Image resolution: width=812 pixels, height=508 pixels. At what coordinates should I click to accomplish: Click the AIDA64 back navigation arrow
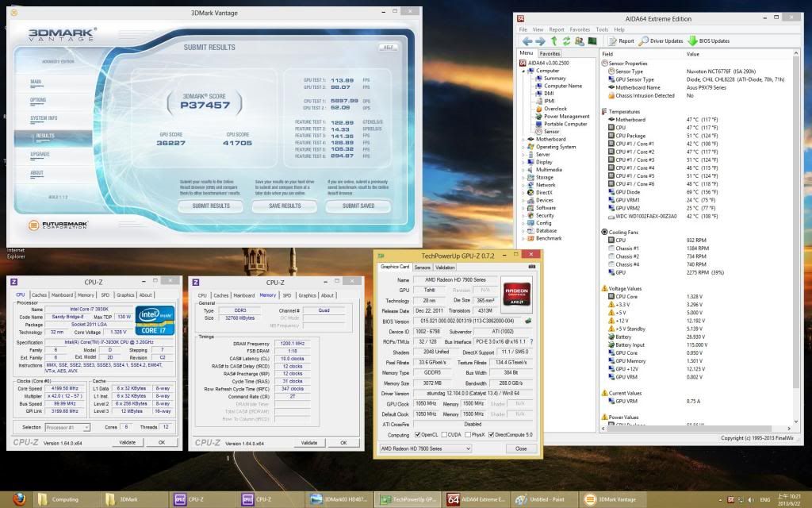pos(527,41)
